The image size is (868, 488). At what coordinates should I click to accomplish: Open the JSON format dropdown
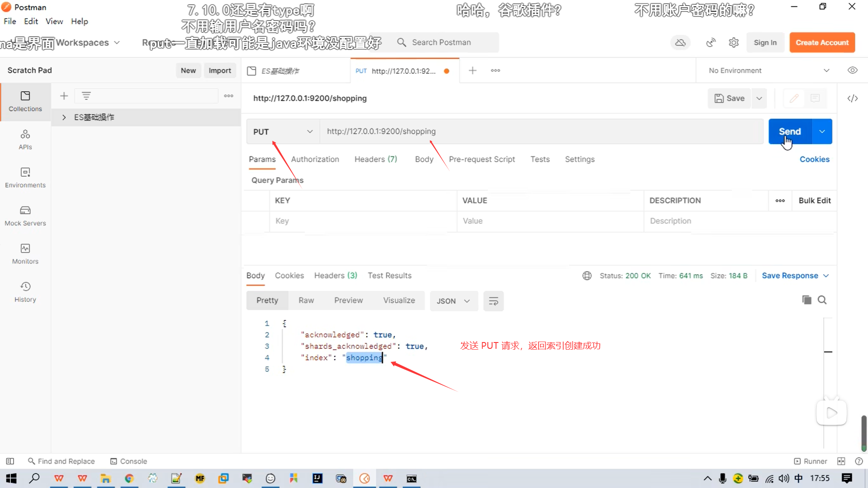click(453, 301)
